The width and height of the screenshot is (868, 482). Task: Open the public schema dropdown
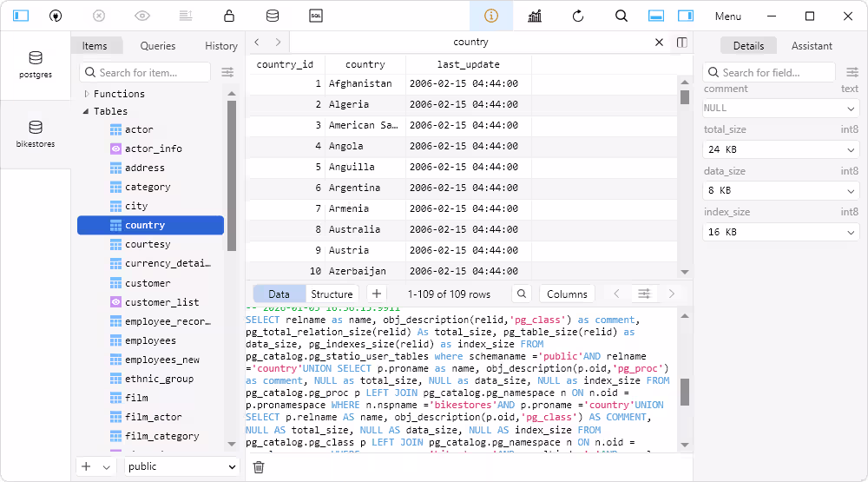(x=181, y=466)
